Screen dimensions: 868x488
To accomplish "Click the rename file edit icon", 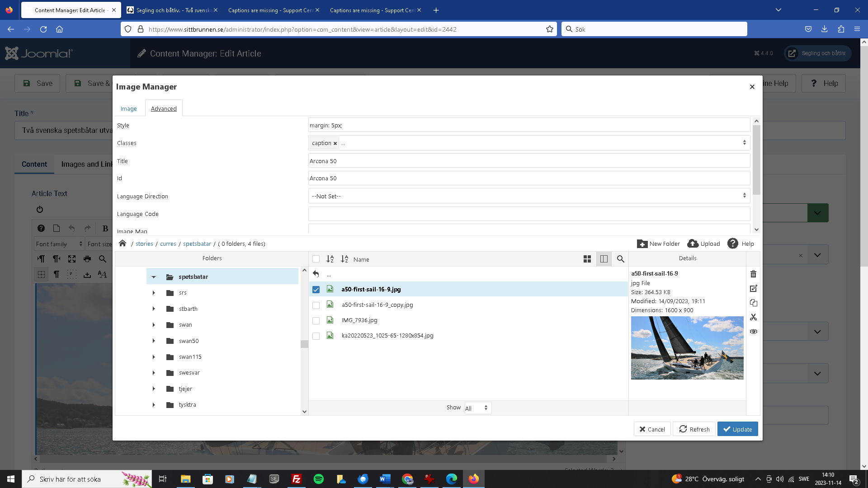I will click(753, 288).
